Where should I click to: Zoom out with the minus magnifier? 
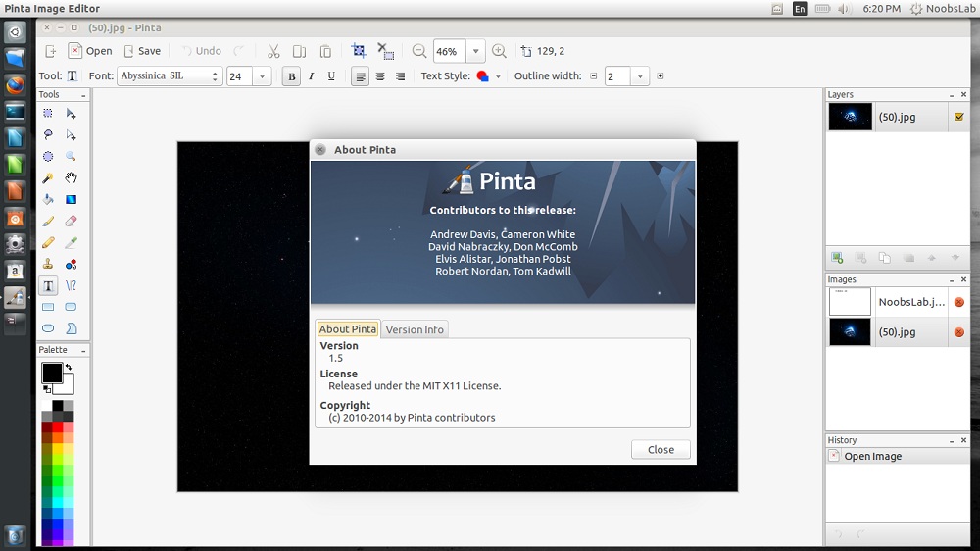(419, 51)
